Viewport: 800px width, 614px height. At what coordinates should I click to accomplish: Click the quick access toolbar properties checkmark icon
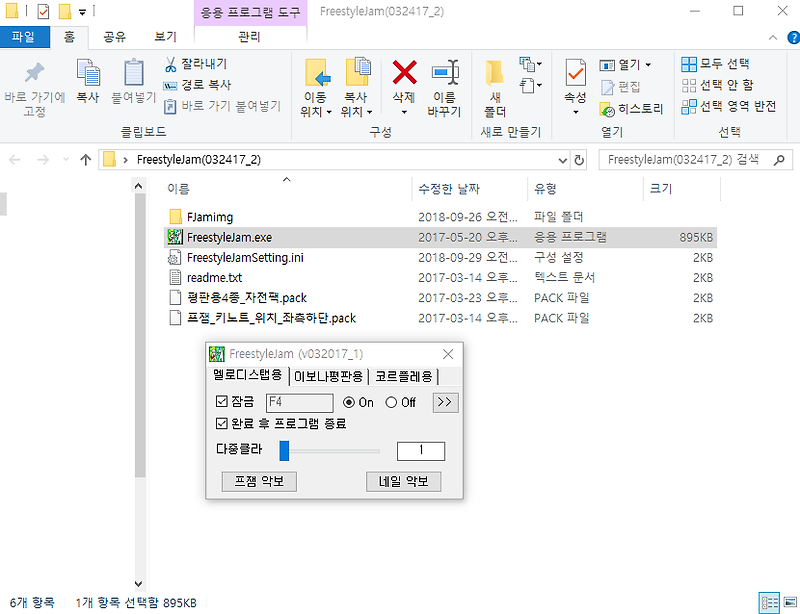pos(43,11)
